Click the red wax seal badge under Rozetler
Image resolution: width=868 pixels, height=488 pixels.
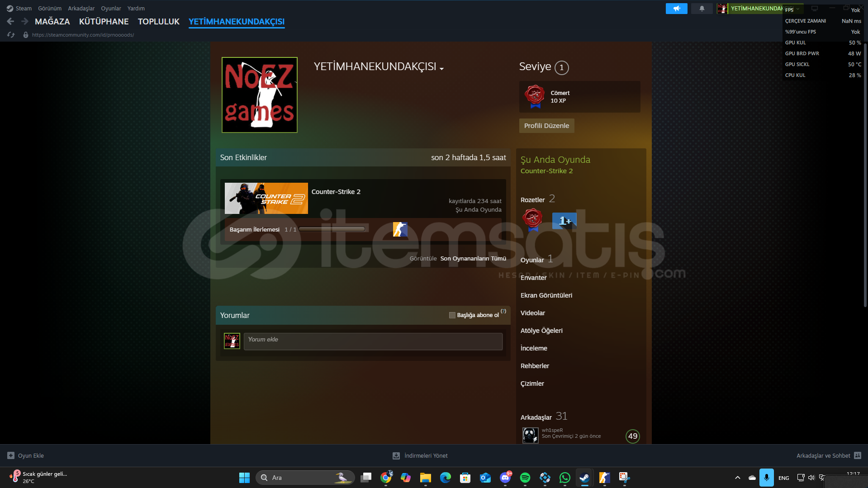coord(532,219)
